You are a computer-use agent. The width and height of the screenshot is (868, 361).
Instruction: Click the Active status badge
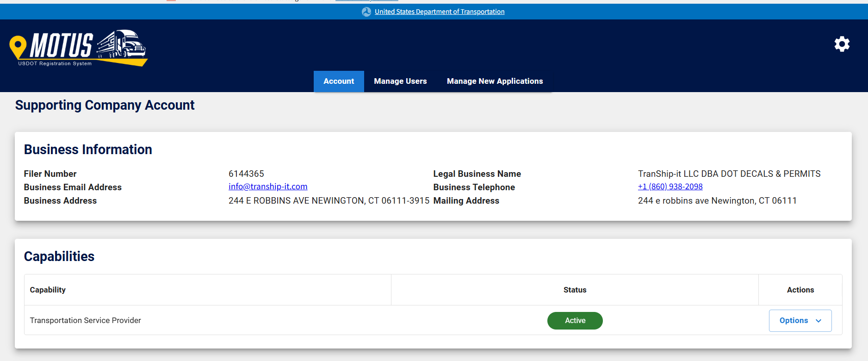pyautogui.click(x=575, y=320)
